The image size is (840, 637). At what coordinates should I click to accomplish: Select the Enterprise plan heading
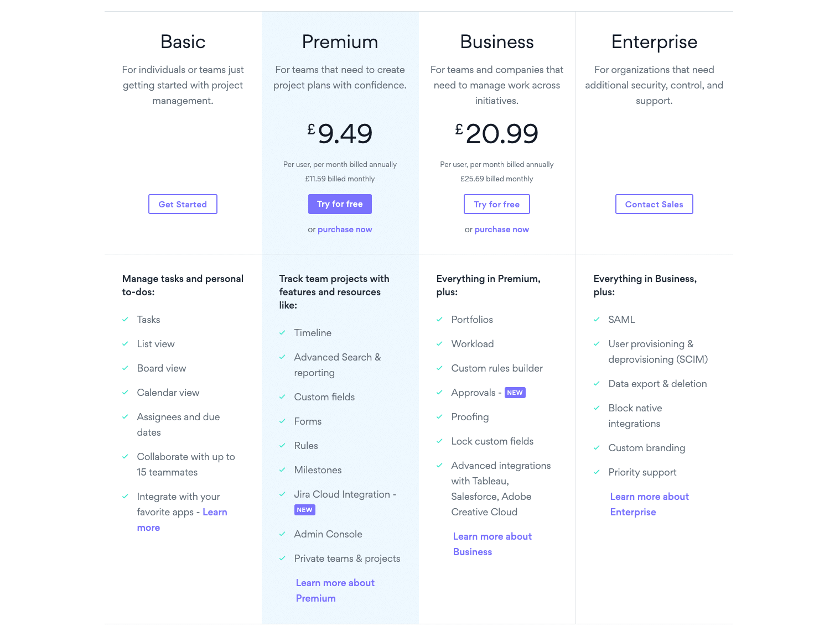pyautogui.click(x=654, y=42)
